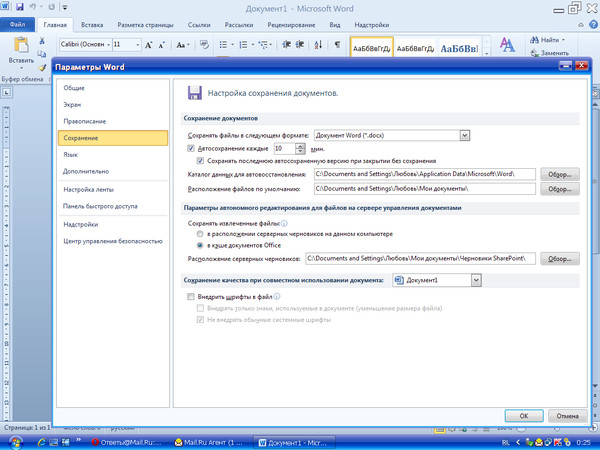Click the Cut scissors icon in the ribbon
Image resolution: width=600 pixels, height=450 pixels.
(42, 41)
